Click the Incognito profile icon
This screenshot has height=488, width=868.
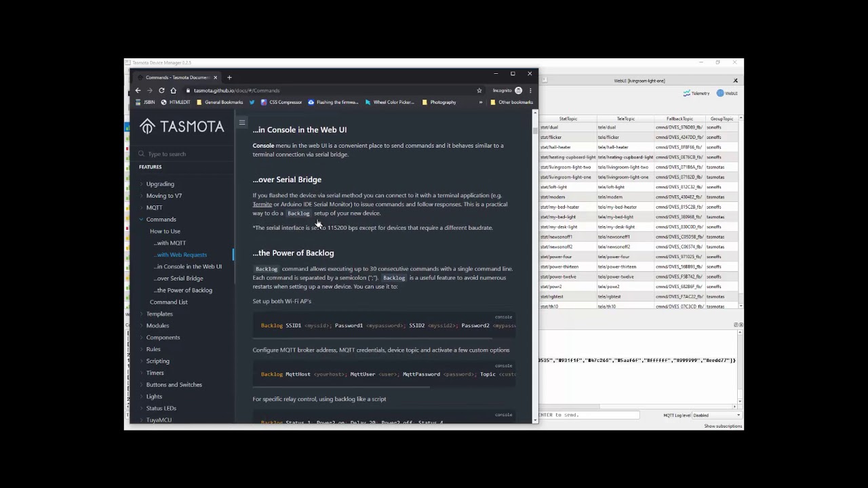[x=518, y=90]
